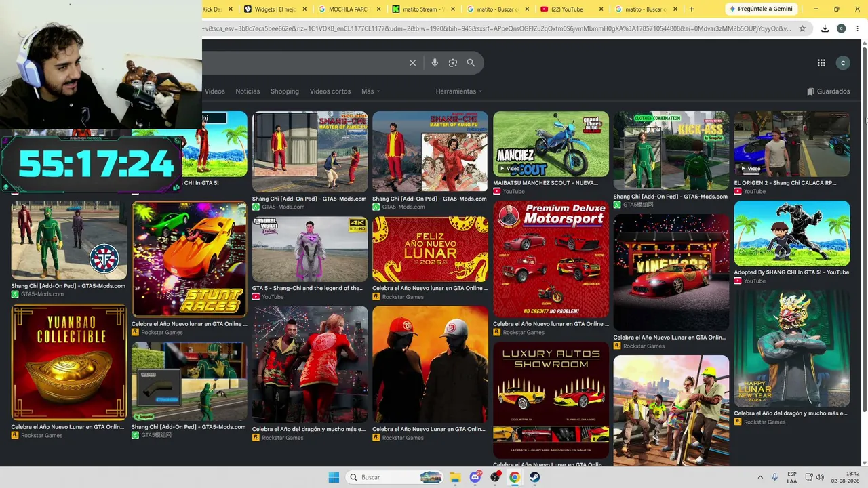Open the volume control in the system tray
Viewport: 868px width, 488px height.
coord(820,477)
